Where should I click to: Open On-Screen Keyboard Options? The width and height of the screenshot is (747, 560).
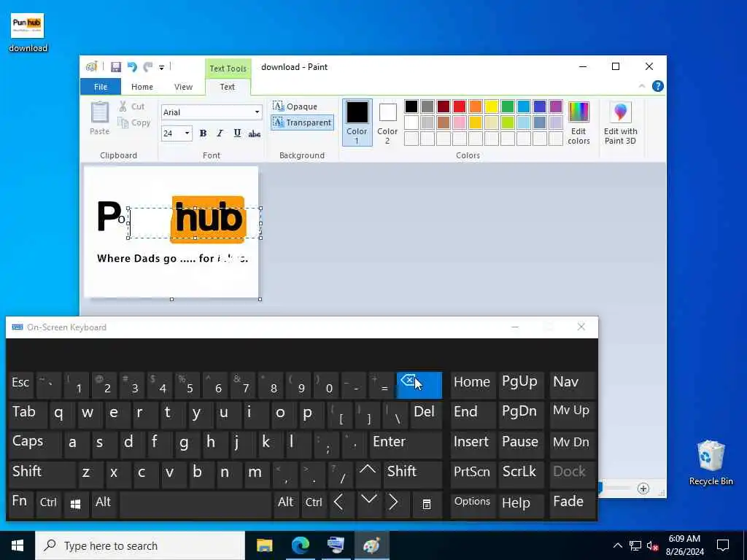point(473,504)
